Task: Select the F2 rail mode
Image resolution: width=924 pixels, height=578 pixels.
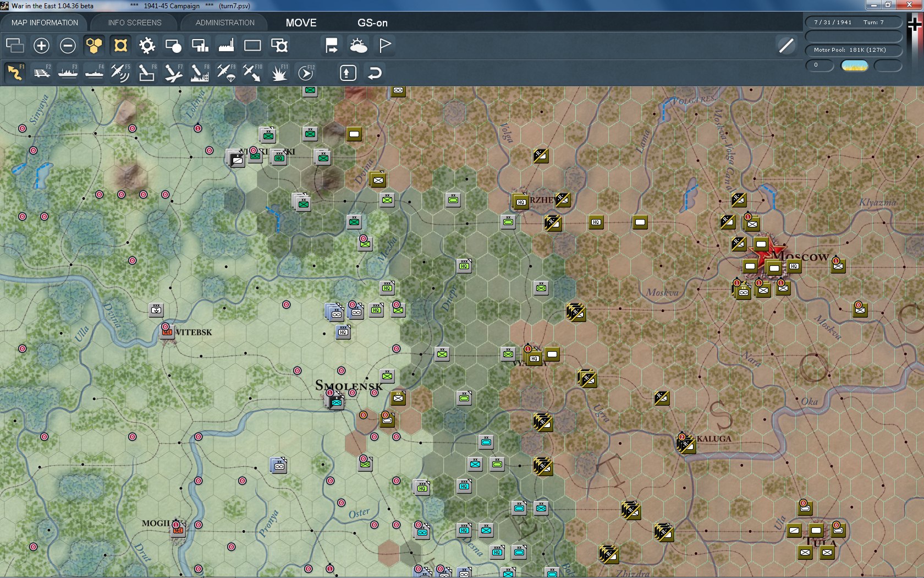Action: click(42, 73)
